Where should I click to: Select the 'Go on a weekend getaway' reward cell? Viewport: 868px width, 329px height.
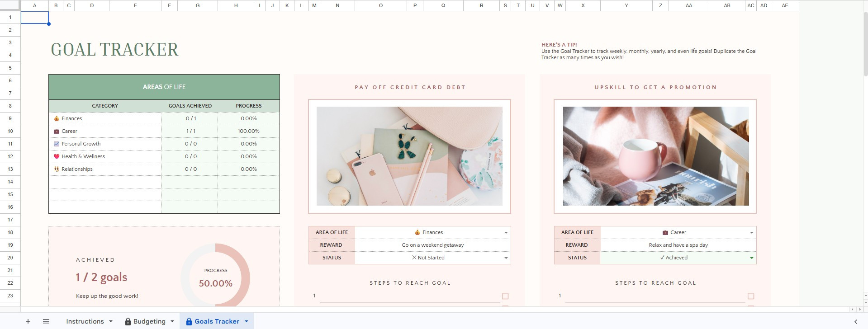coord(432,245)
